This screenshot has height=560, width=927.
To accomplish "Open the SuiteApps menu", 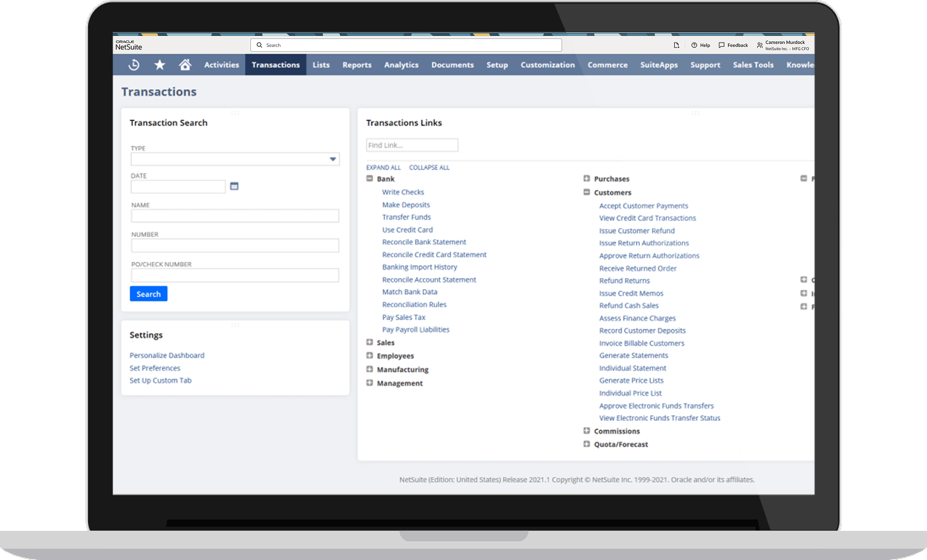I will pos(659,65).
